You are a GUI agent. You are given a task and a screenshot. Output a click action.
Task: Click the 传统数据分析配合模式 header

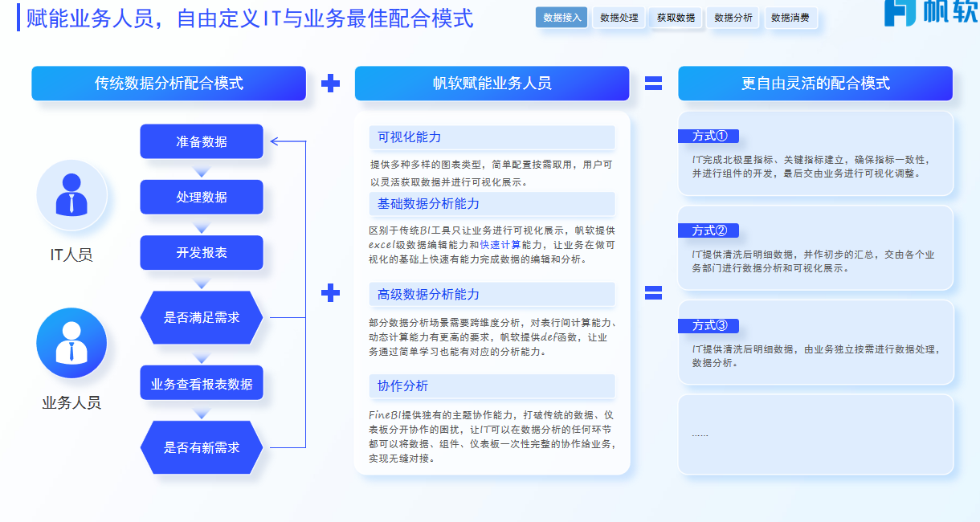(x=169, y=84)
